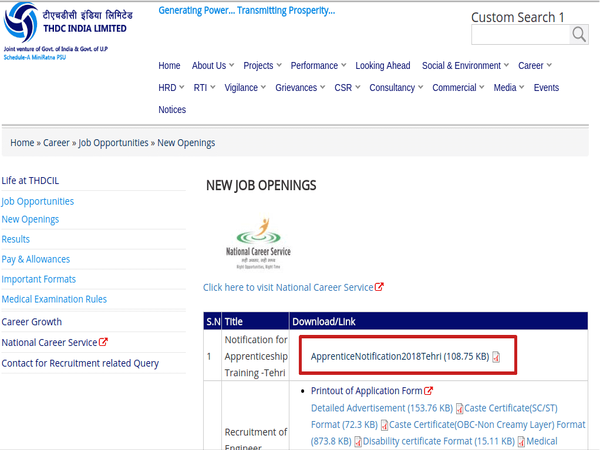
Task: Click the external link icon after 'Click here to visit National Career Service'
Action: 379,287
